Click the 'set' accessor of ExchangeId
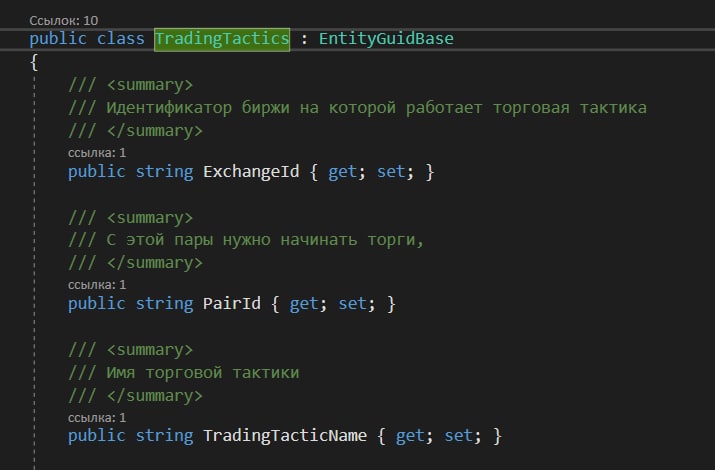Image resolution: width=715 pixels, height=470 pixels. [x=391, y=172]
